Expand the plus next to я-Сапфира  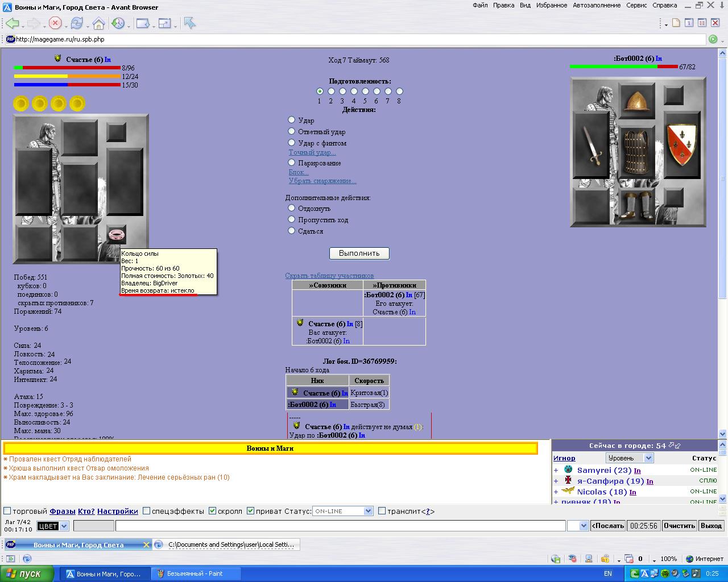[x=556, y=481]
